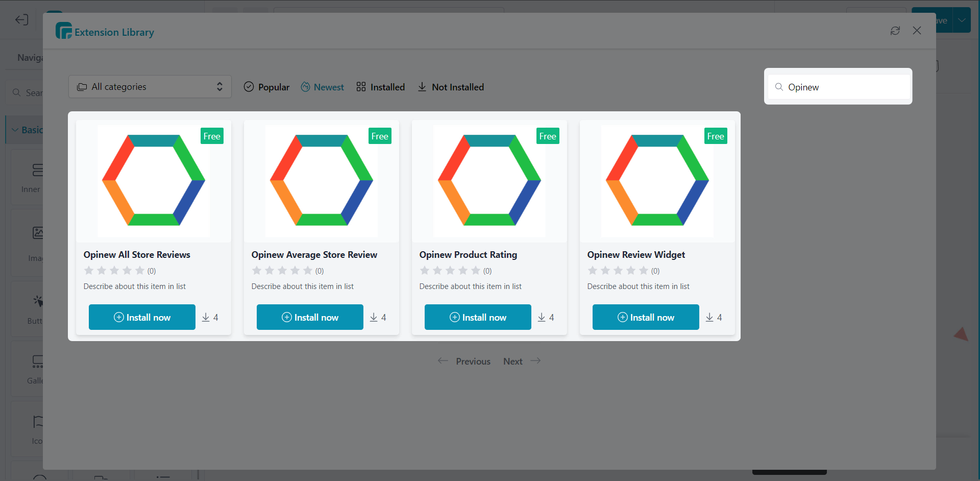This screenshot has width=980, height=481.
Task: Click download count icon on Average Store Review
Action: (x=374, y=318)
